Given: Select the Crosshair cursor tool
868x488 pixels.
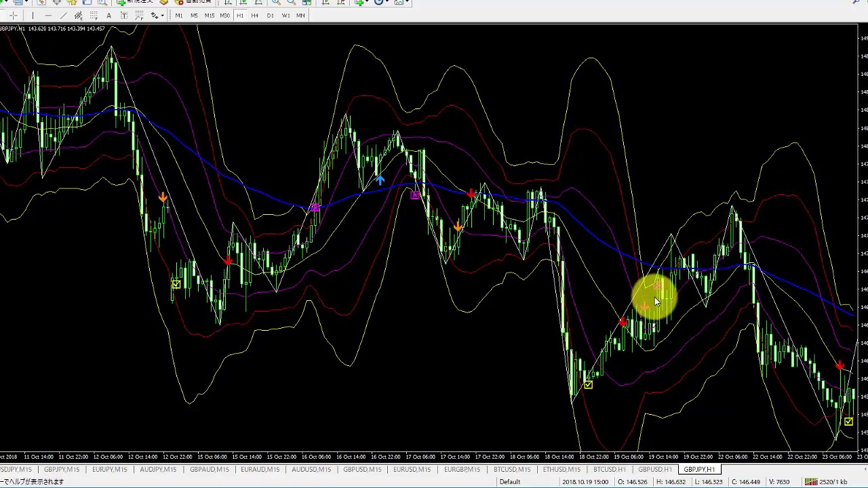Looking at the screenshot, I should (x=14, y=16).
